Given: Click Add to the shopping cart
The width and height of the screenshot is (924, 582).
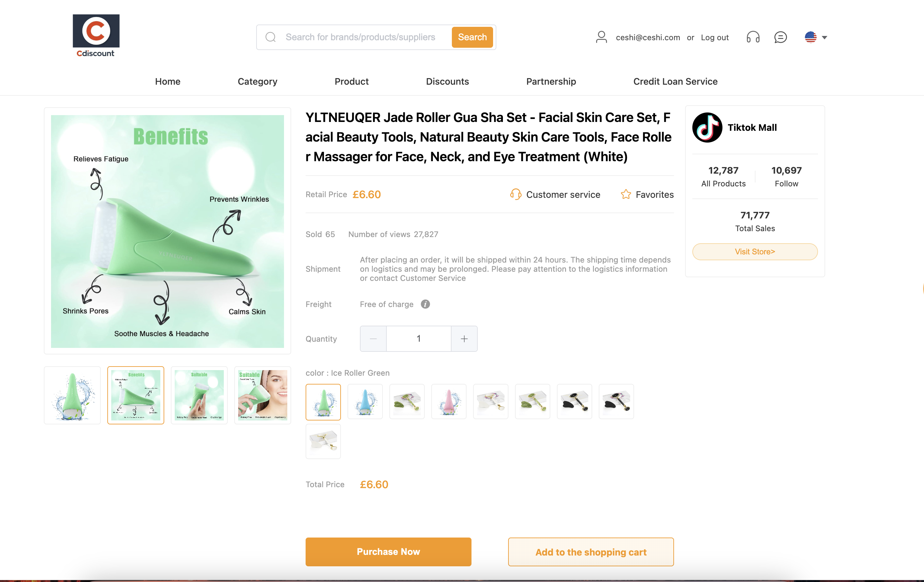Looking at the screenshot, I should click(x=591, y=552).
